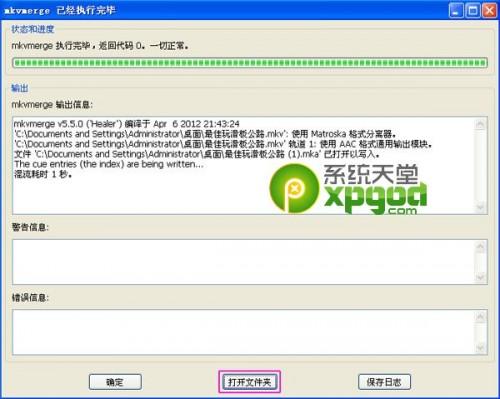The image size is (500, 399).
Task: Click the output line '混流耗时 1 秒'
Action: [43, 174]
